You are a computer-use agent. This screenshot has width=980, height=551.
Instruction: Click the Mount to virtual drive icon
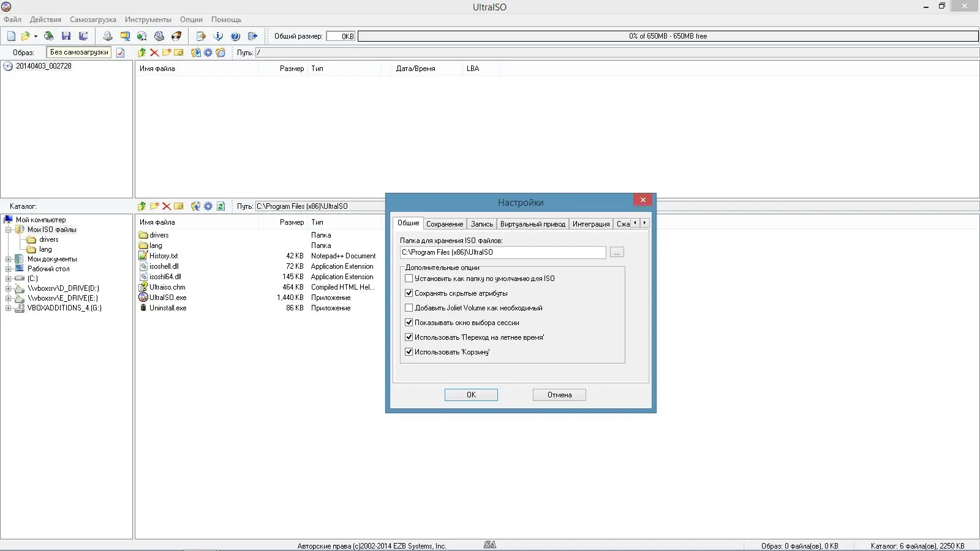click(x=159, y=36)
